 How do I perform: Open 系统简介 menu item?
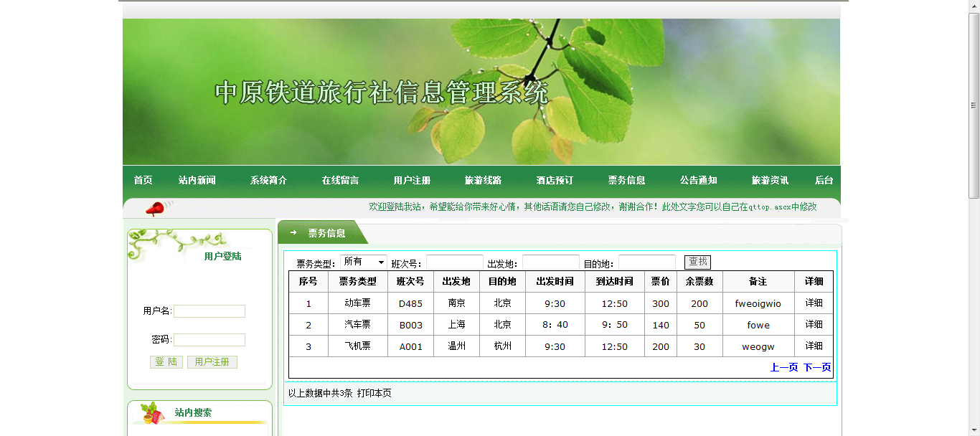pos(268,181)
